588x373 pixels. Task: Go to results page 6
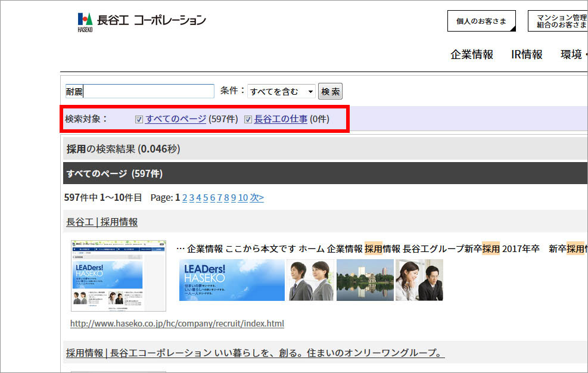(x=213, y=197)
